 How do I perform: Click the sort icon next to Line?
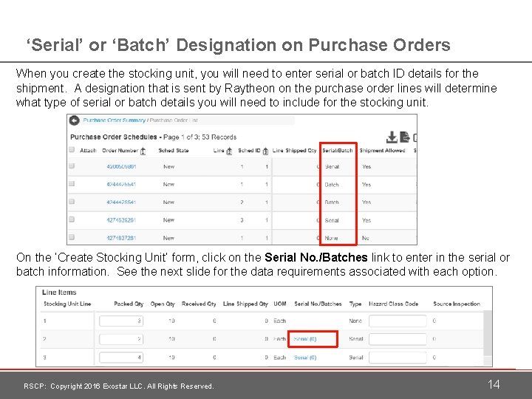[229, 151]
